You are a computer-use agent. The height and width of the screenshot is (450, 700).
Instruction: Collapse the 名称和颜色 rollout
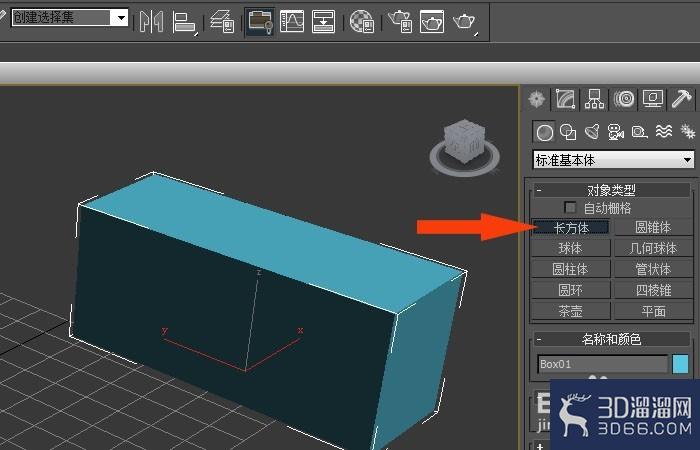[x=612, y=339]
